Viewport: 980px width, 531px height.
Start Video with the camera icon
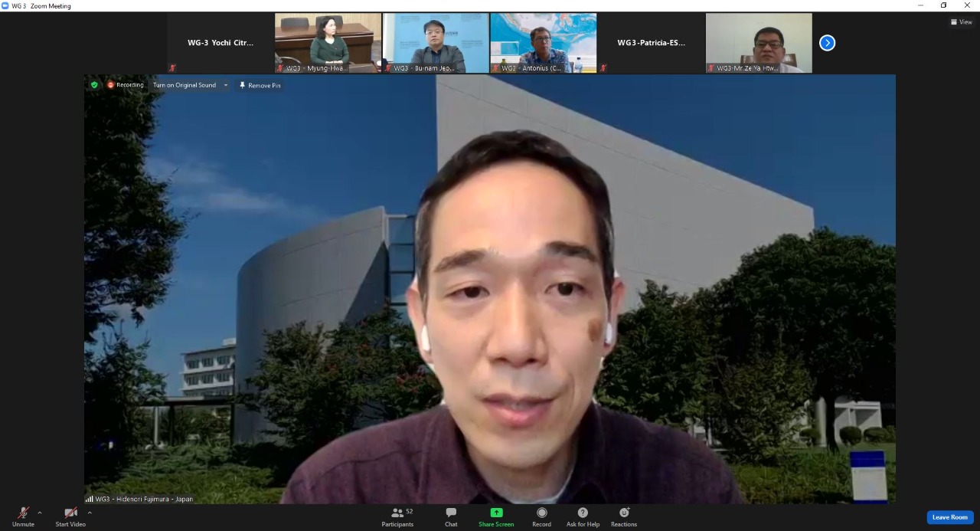pos(70,514)
